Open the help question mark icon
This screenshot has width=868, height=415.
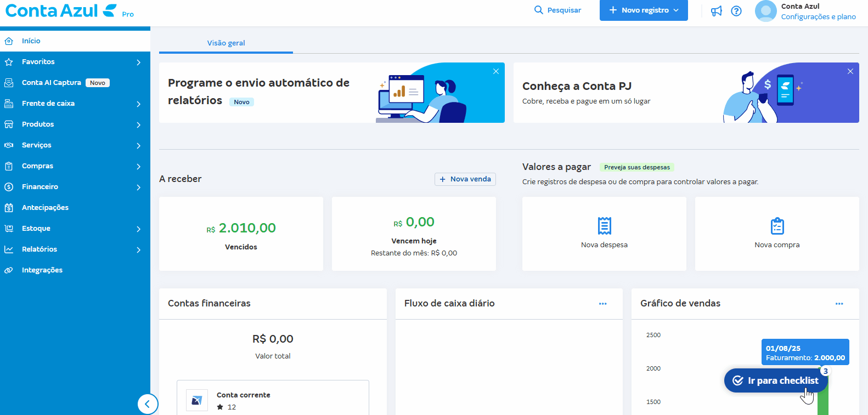point(736,11)
